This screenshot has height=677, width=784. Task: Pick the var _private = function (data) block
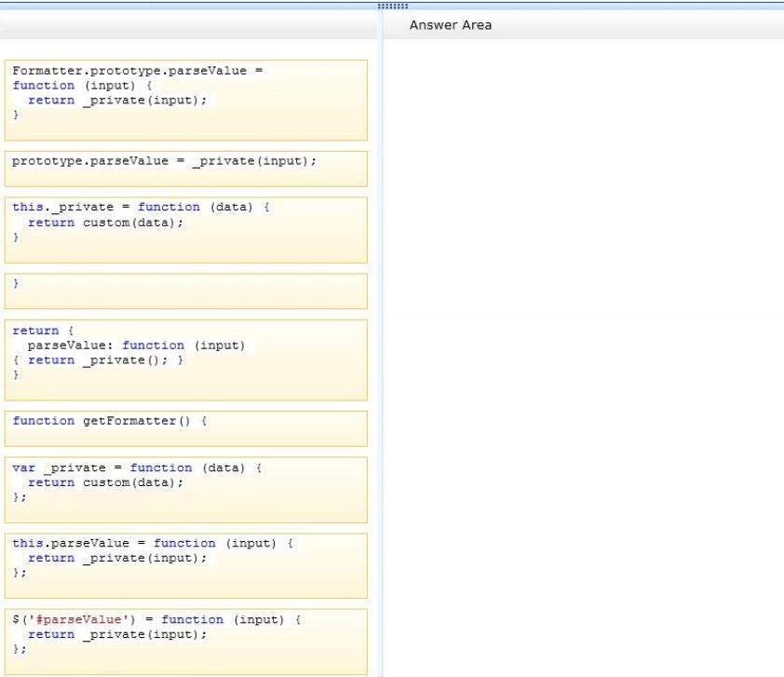click(186, 490)
